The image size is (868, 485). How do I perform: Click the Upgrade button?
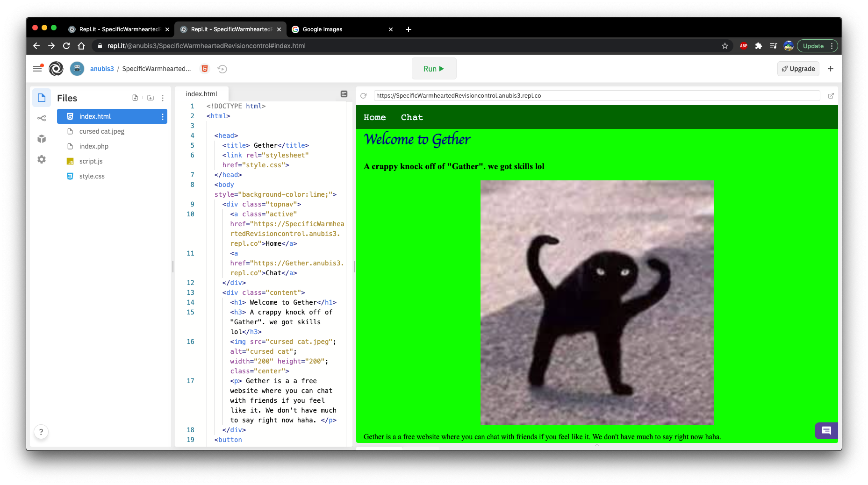[x=798, y=69]
